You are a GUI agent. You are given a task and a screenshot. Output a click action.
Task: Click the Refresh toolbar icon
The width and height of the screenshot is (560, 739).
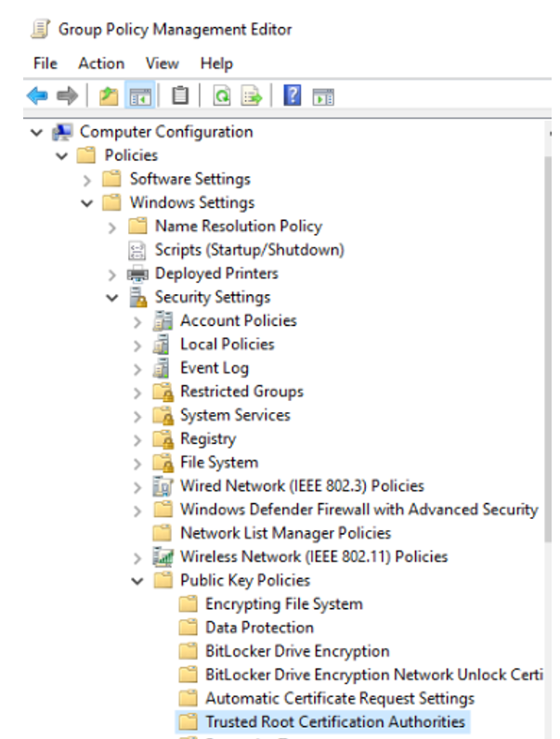(x=221, y=96)
